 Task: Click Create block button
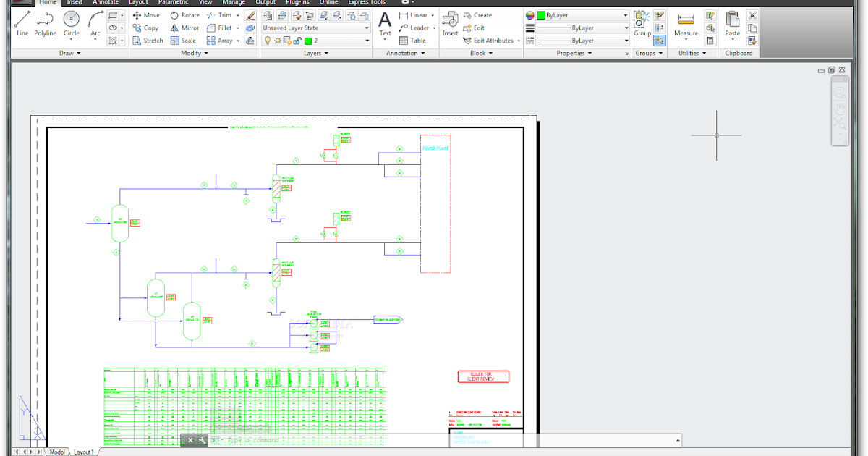pos(477,15)
